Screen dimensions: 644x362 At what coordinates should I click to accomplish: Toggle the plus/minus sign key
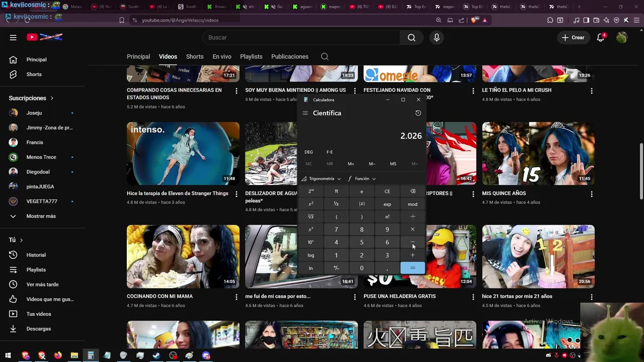(x=336, y=268)
